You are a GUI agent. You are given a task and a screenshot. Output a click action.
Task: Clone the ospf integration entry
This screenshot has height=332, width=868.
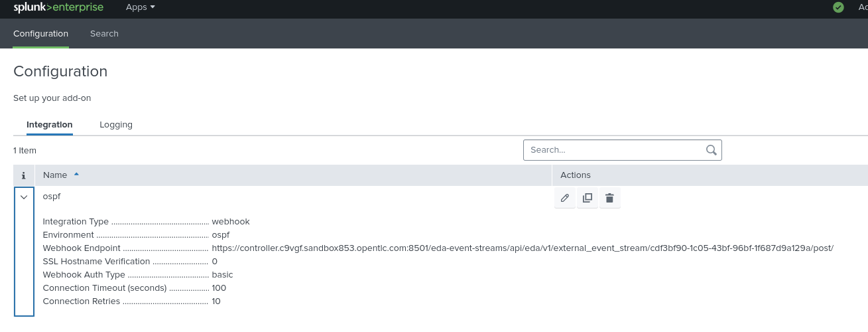(588, 198)
